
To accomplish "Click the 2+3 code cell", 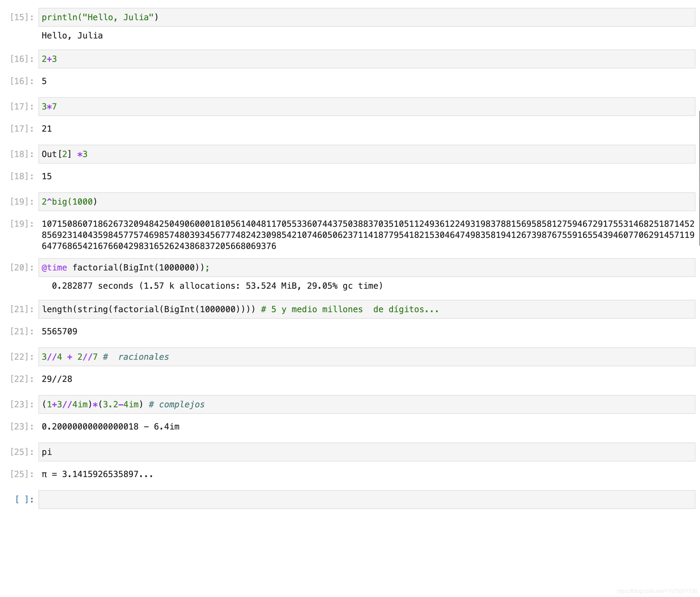I will [x=367, y=59].
